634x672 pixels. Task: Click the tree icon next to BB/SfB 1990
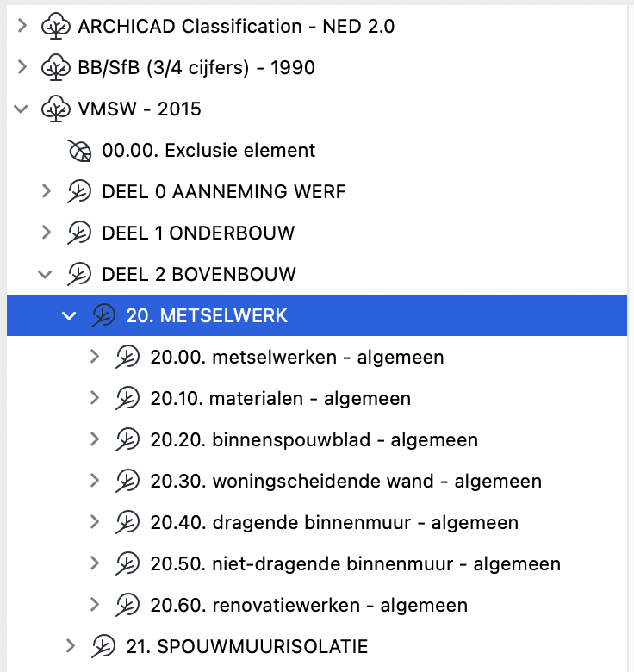[56, 68]
